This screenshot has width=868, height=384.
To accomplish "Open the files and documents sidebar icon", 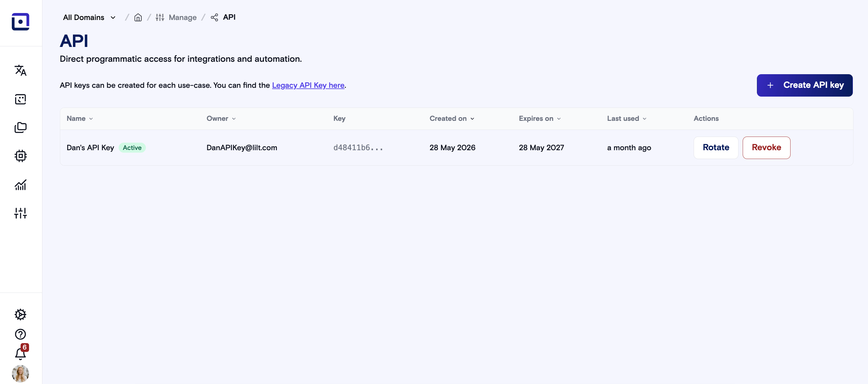I will 21,127.
